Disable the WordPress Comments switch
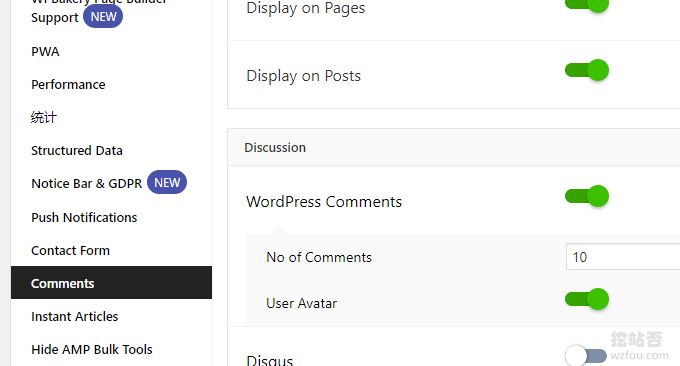Image resolution: width=680 pixels, height=366 pixels. pos(587,196)
